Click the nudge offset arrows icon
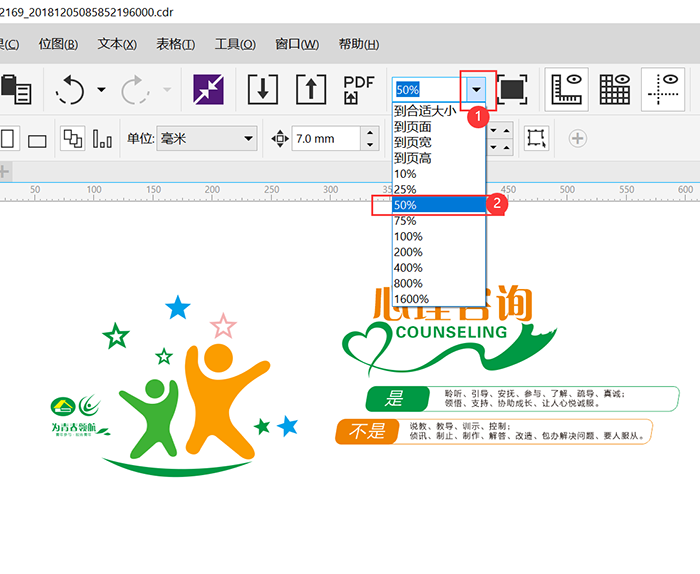The width and height of the screenshot is (700, 574). pos(280,138)
